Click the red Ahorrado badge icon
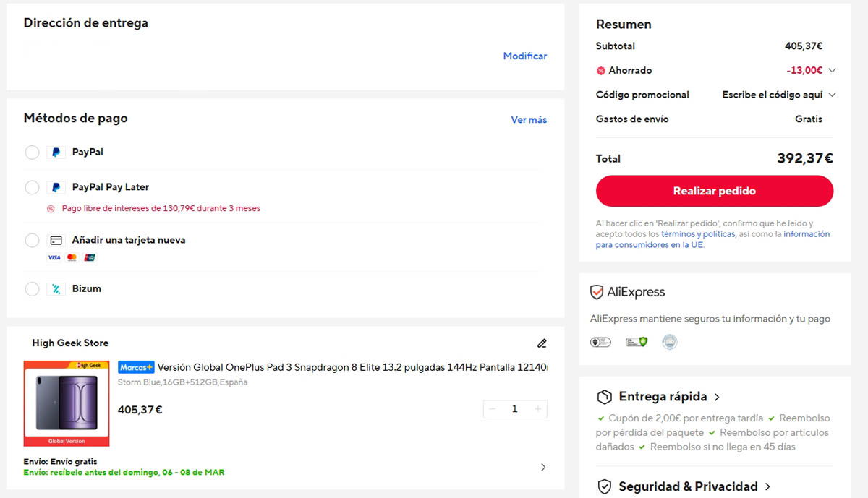 coord(601,70)
